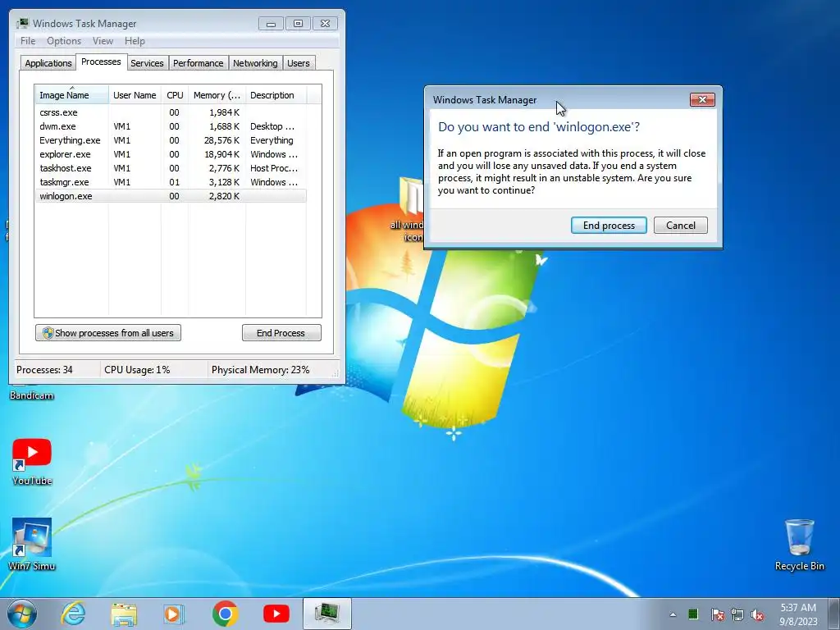The height and width of the screenshot is (630, 840).
Task: Sort by User Name column header
Action: pyautogui.click(x=135, y=95)
